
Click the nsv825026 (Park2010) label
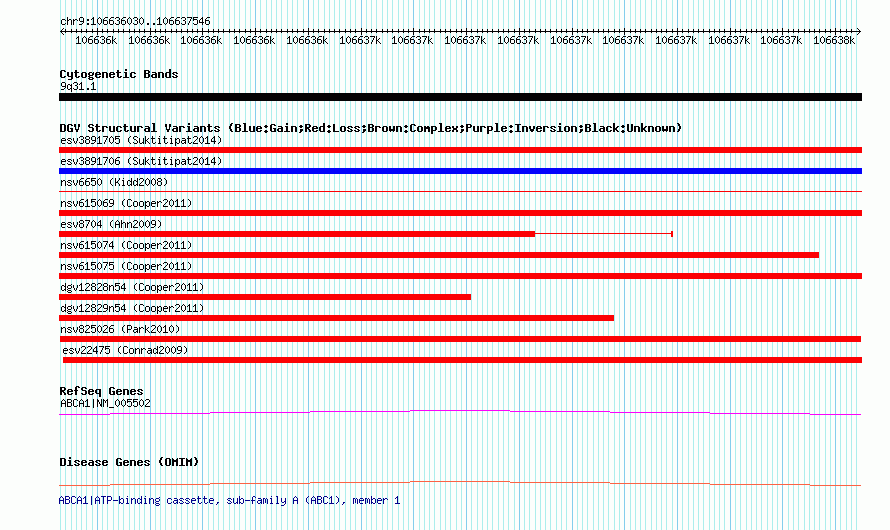(120, 329)
